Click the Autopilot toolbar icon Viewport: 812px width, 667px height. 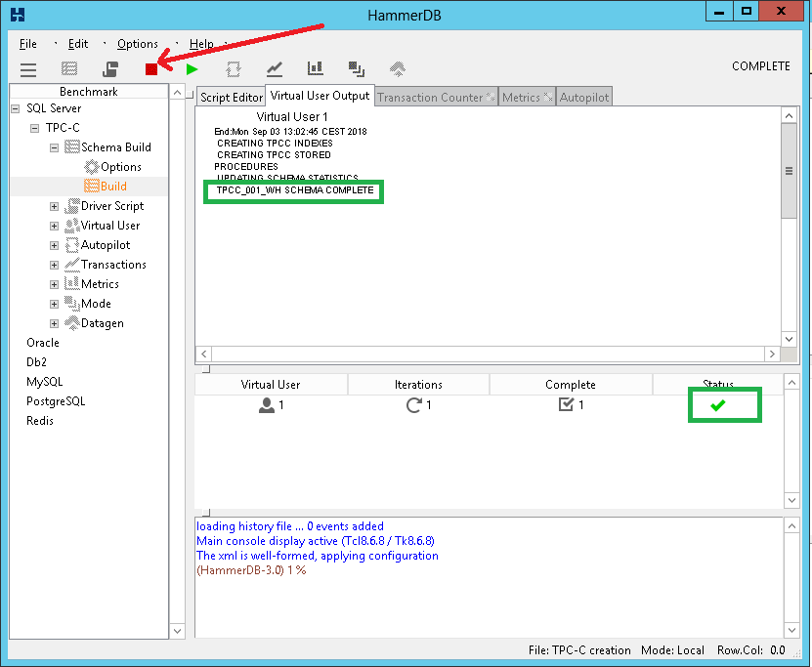click(234, 68)
